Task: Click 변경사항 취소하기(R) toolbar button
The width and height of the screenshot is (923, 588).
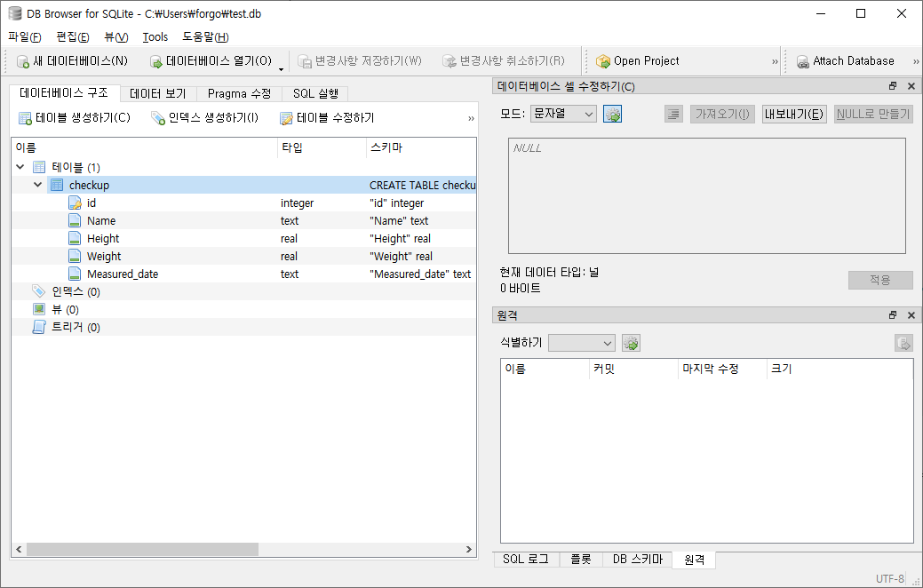Action: [504, 61]
